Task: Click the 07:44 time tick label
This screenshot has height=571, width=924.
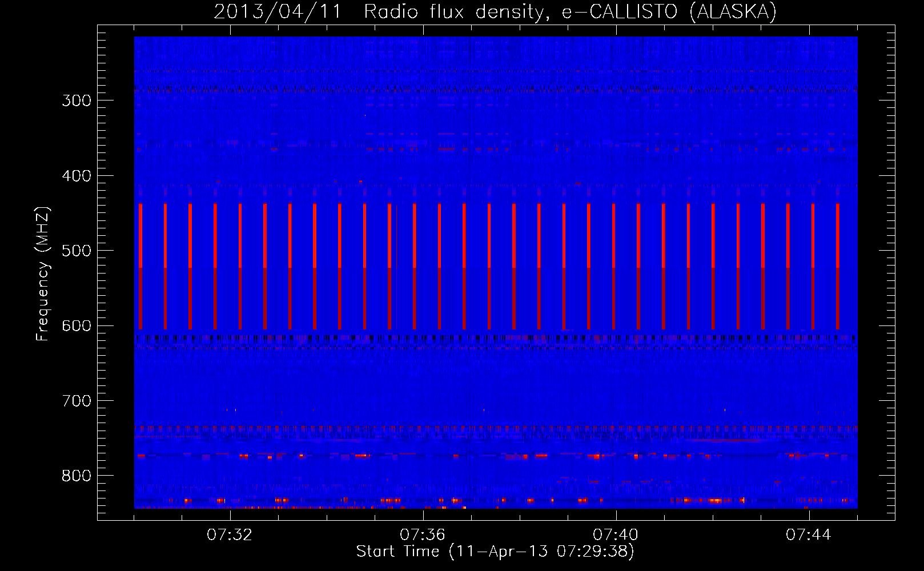Action: click(809, 534)
